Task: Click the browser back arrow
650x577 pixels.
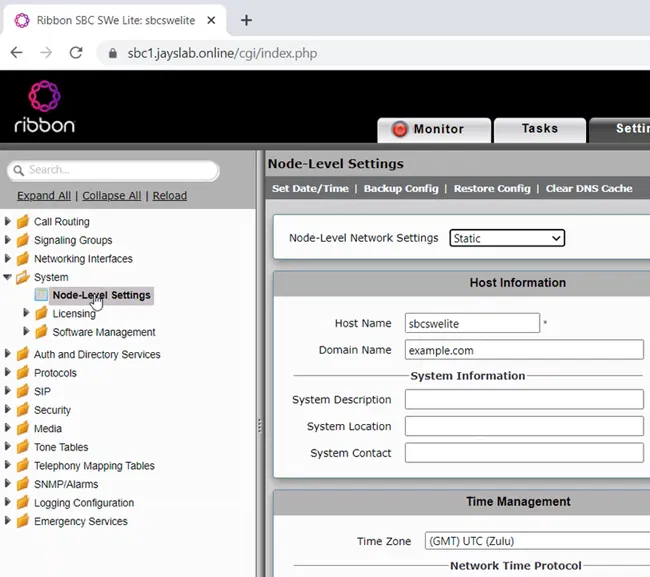Action: [x=16, y=53]
